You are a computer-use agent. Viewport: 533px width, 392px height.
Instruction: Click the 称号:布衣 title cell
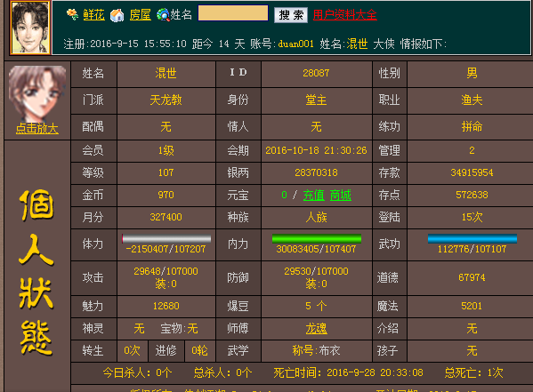click(316, 350)
